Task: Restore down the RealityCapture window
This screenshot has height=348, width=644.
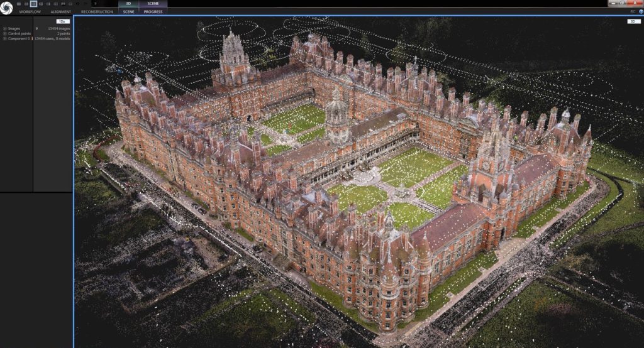Action: pyautogui.click(x=622, y=3)
